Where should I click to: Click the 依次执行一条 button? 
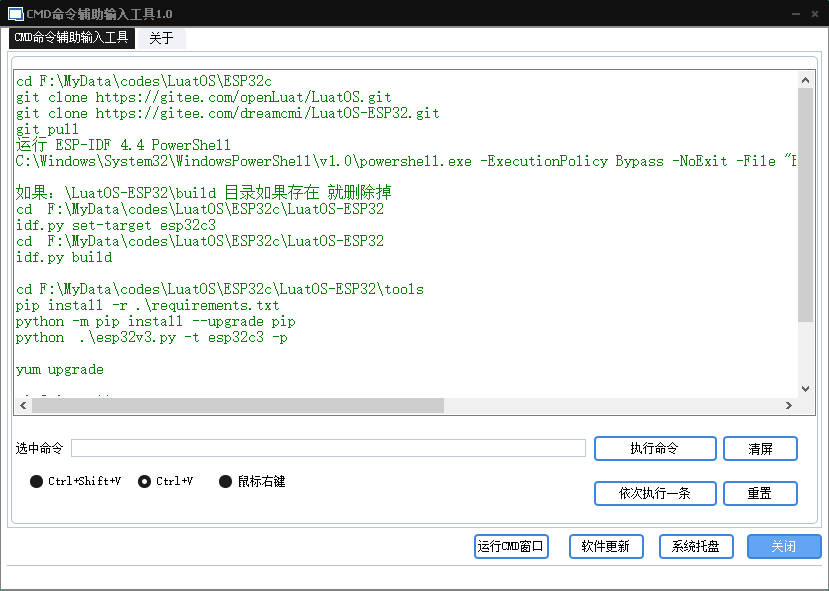coord(654,494)
